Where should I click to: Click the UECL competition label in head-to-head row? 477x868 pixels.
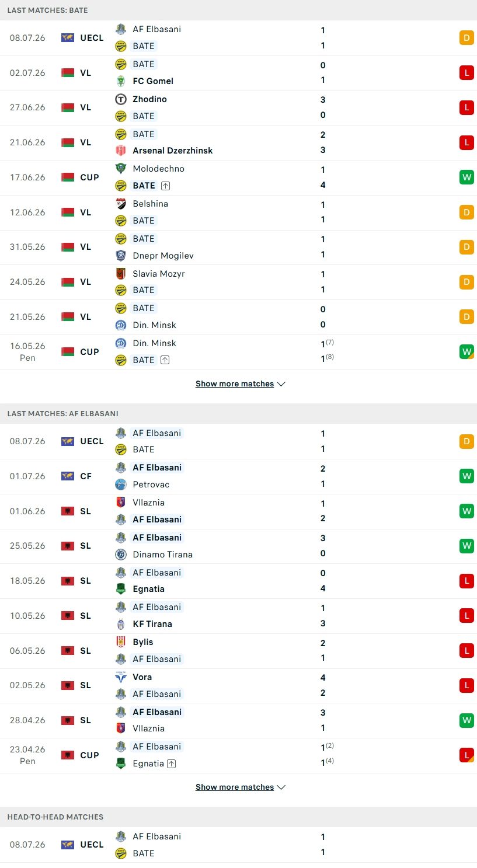pos(92,845)
